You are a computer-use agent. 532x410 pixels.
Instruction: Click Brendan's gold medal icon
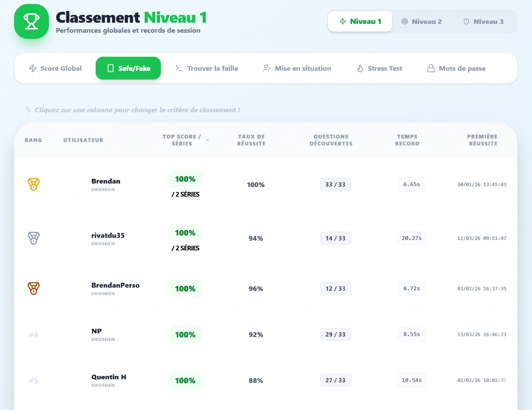[34, 184]
